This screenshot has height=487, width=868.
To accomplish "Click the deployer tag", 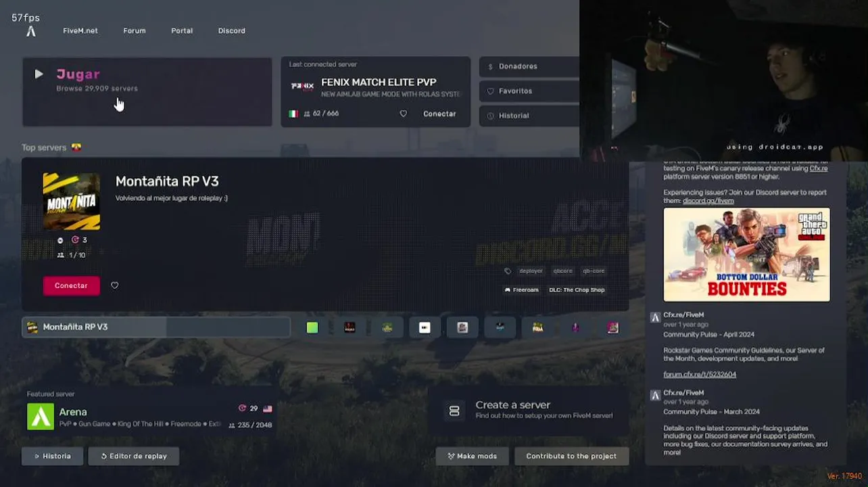I will 531,271.
